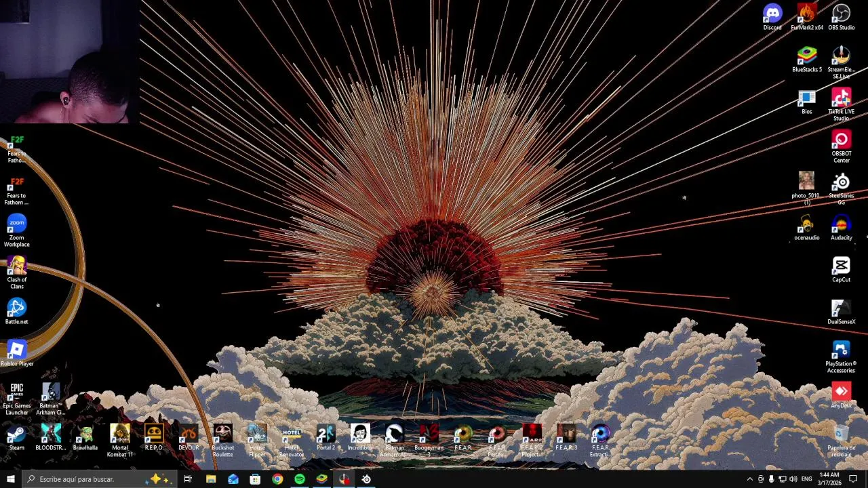
Task: Open the network tray icon
Action: point(782,479)
